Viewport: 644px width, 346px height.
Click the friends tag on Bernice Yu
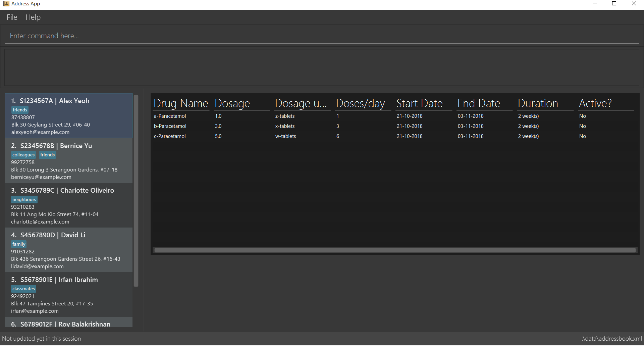[x=47, y=155]
